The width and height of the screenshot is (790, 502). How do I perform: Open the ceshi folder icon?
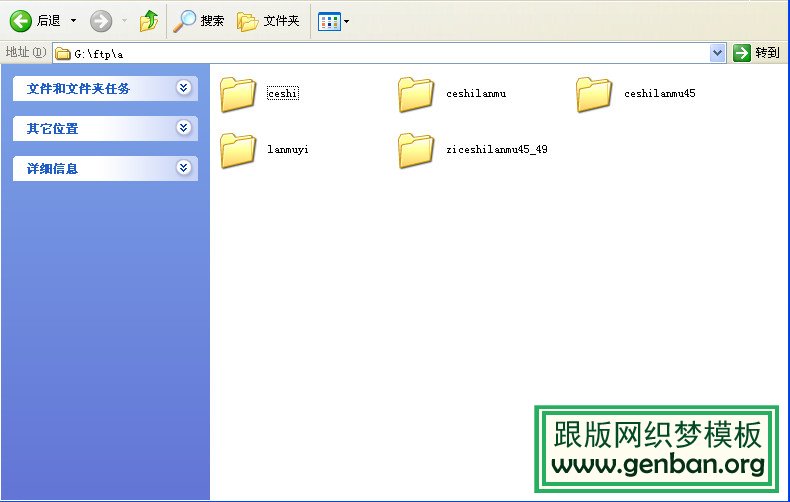238,94
